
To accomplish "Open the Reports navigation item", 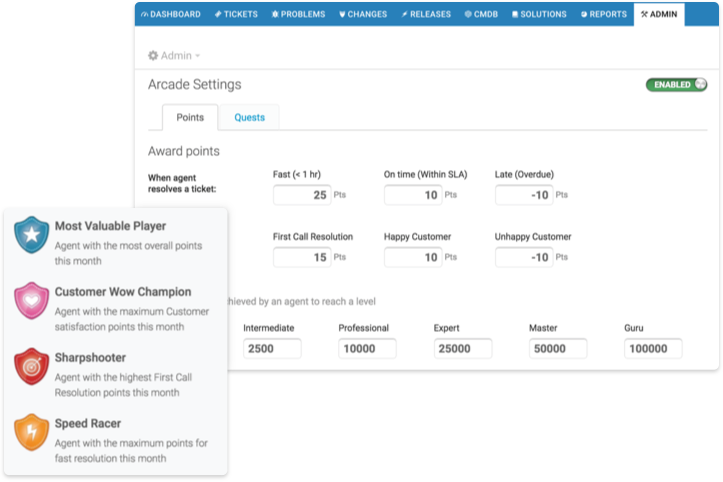I will 603,15.
